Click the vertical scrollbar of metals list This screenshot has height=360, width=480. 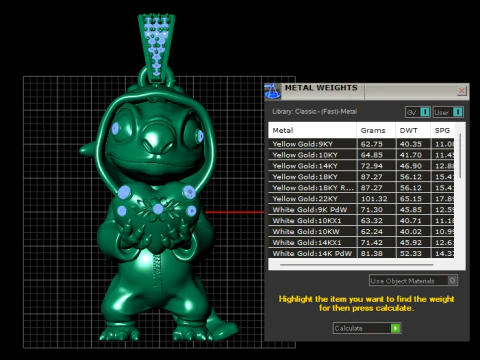pyautogui.click(x=460, y=156)
